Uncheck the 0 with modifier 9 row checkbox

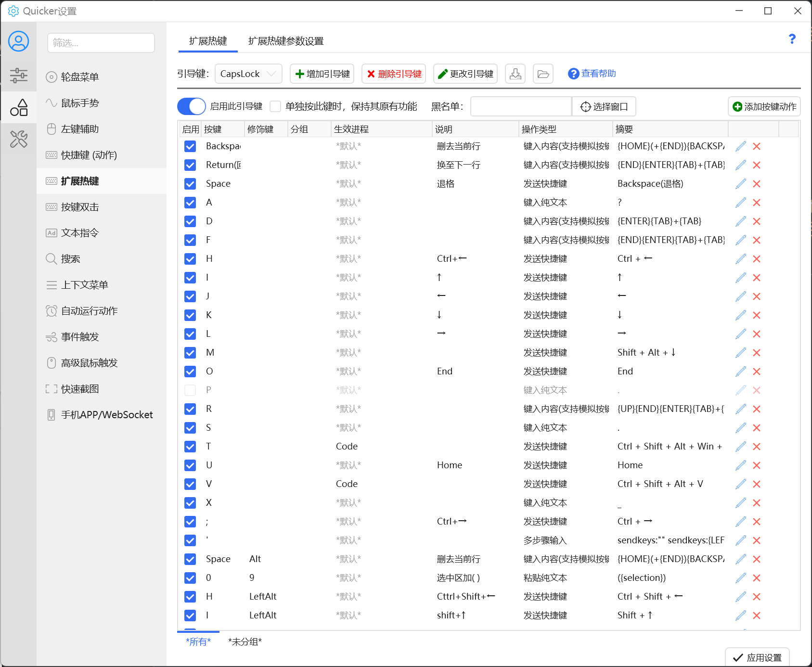[x=190, y=578]
